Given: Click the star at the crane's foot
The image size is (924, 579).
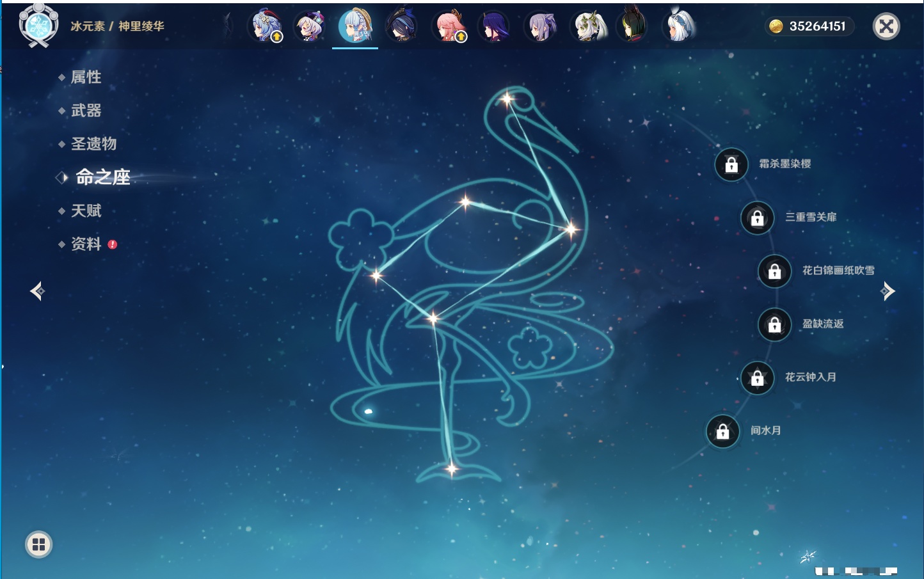Looking at the screenshot, I should point(451,469).
